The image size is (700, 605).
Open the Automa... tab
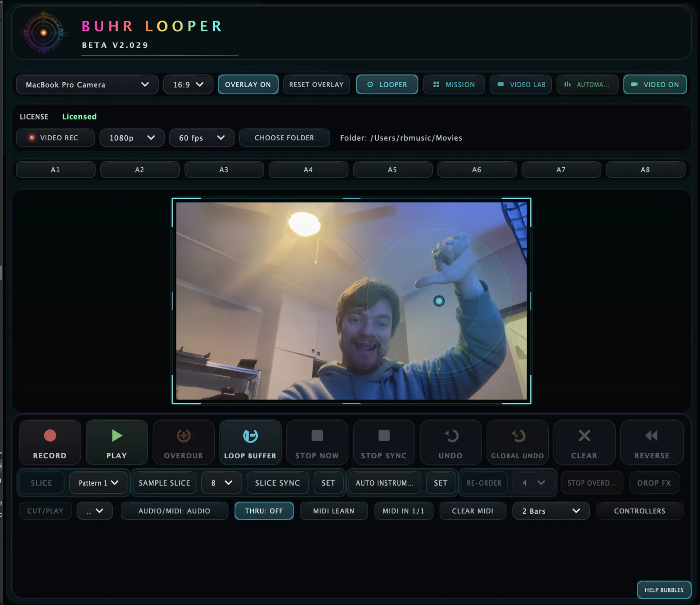(x=588, y=84)
